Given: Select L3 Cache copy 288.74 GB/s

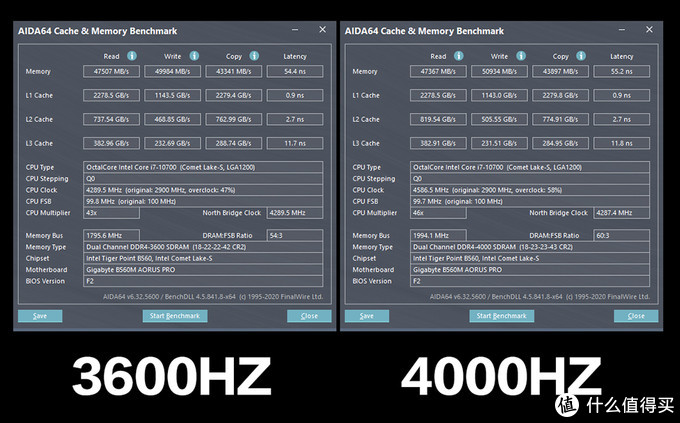Looking at the screenshot, I should point(234,143).
